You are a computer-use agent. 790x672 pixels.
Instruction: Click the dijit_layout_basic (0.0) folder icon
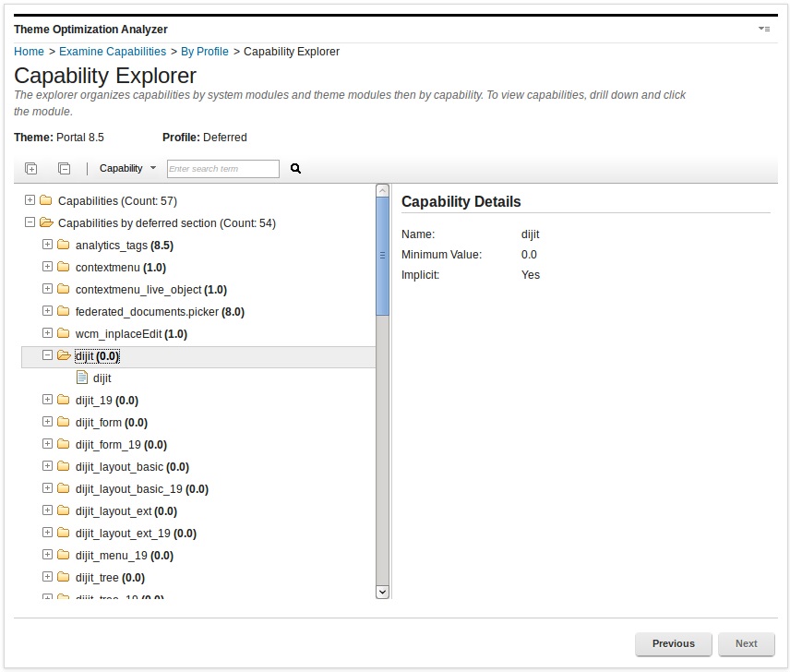(x=64, y=466)
